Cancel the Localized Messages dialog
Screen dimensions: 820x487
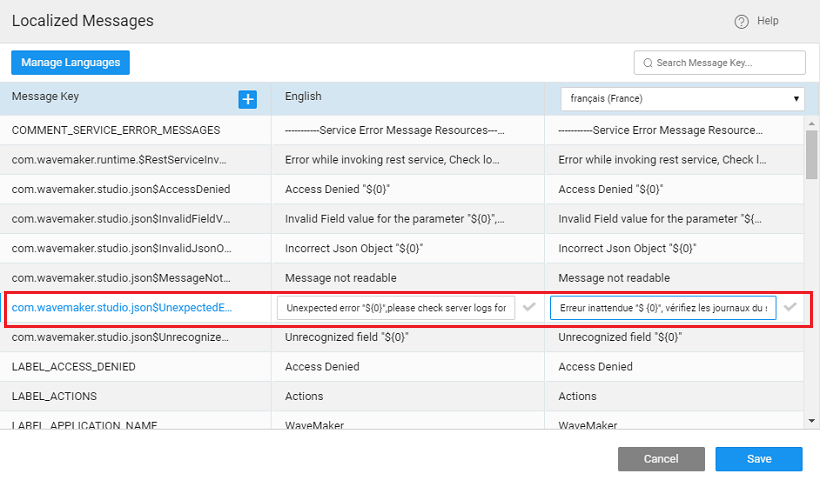(660, 459)
